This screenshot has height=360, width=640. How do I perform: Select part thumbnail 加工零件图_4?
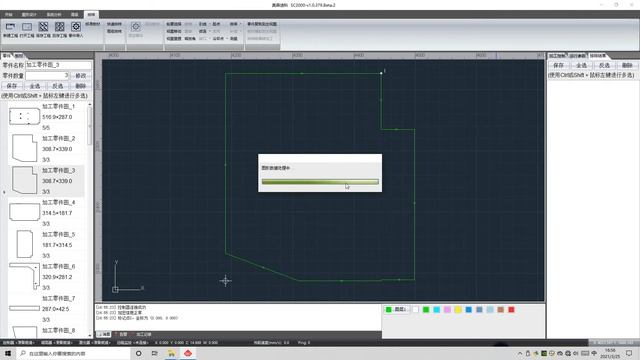[24, 212]
